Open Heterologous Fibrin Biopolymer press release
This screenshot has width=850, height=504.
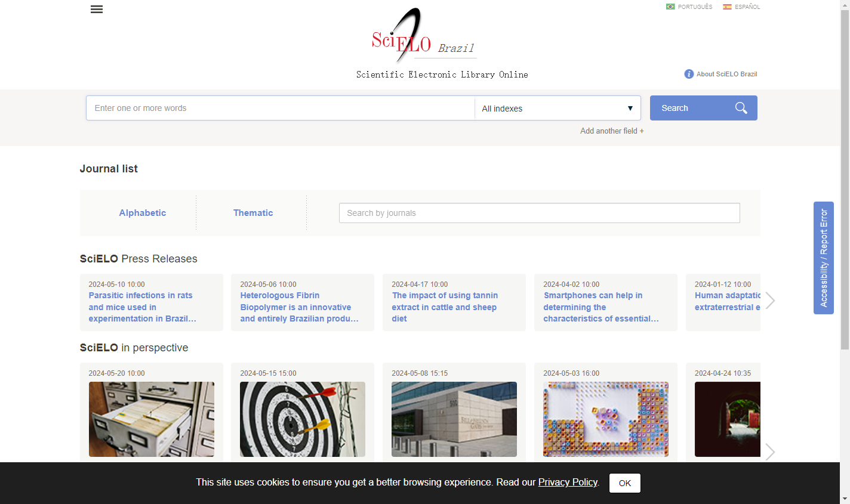tap(300, 307)
